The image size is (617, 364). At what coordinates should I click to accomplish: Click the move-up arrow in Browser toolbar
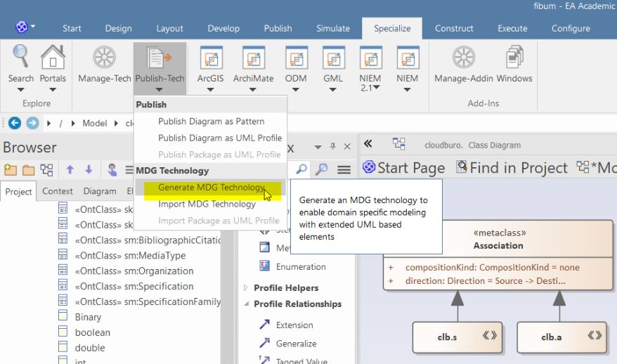(70, 169)
